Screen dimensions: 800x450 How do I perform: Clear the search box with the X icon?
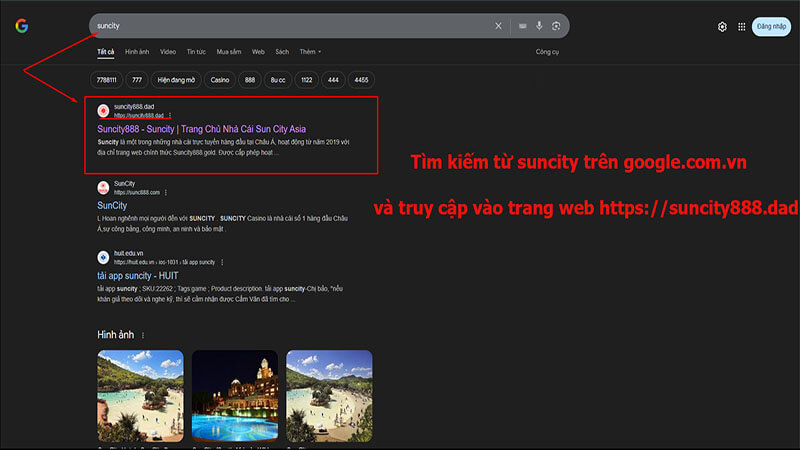click(499, 26)
